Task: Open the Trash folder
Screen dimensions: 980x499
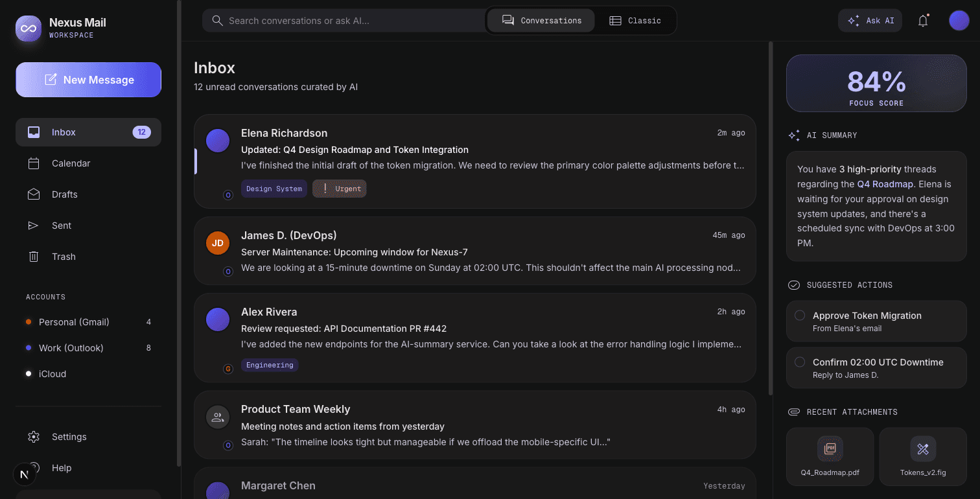Action: tap(88, 257)
